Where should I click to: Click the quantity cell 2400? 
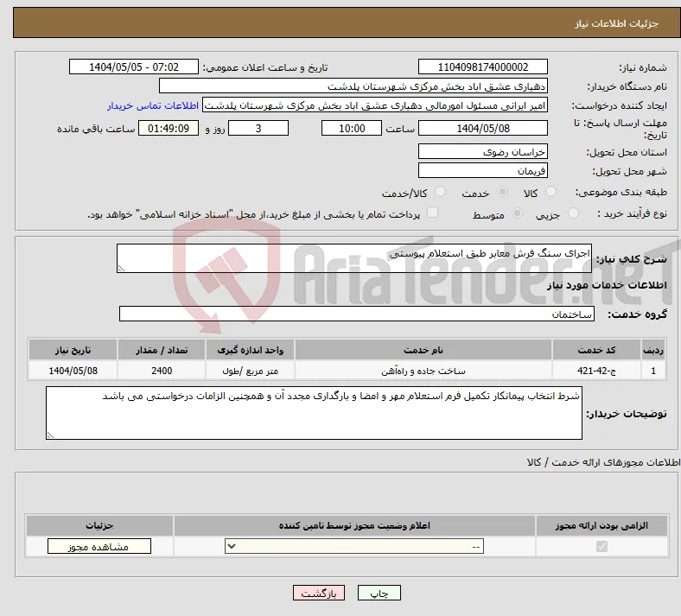(x=162, y=371)
